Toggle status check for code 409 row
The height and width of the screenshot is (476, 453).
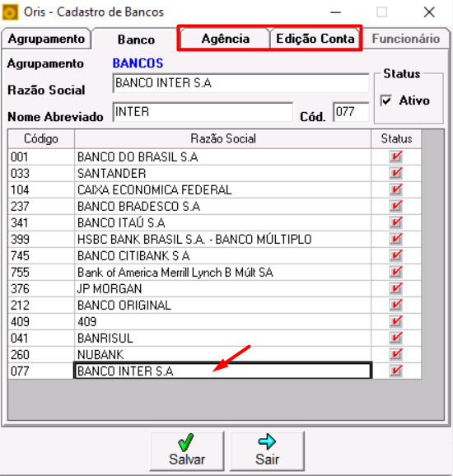(395, 321)
